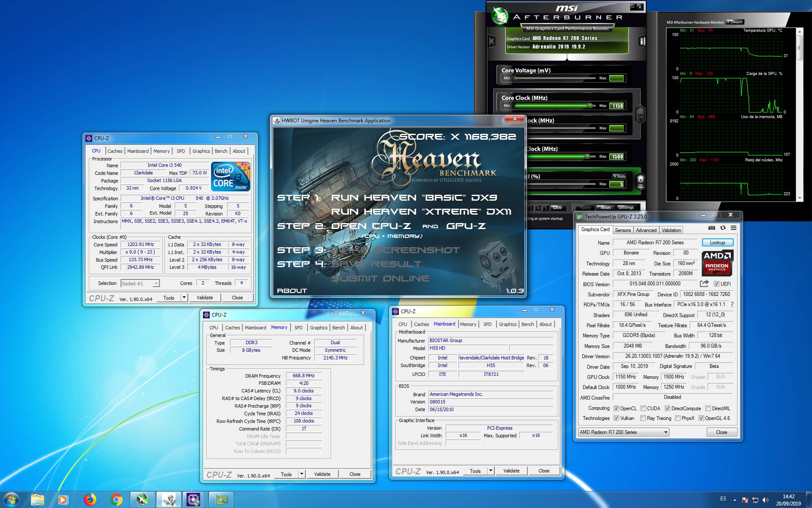Toggle the Vulkan checkbox
This screenshot has width=812, height=508.
pyautogui.click(x=617, y=418)
